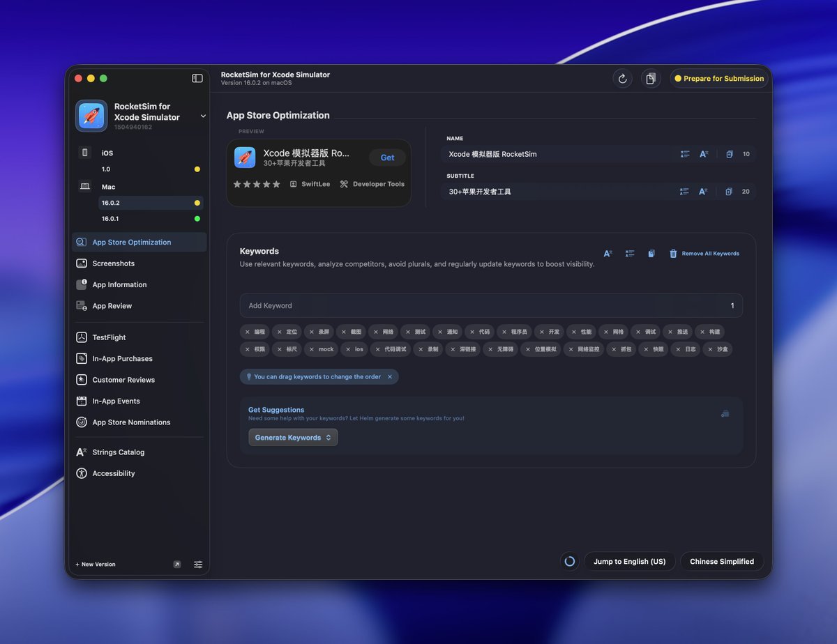
Task: Remove the ios keyword chip
Action: click(x=348, y=349)
